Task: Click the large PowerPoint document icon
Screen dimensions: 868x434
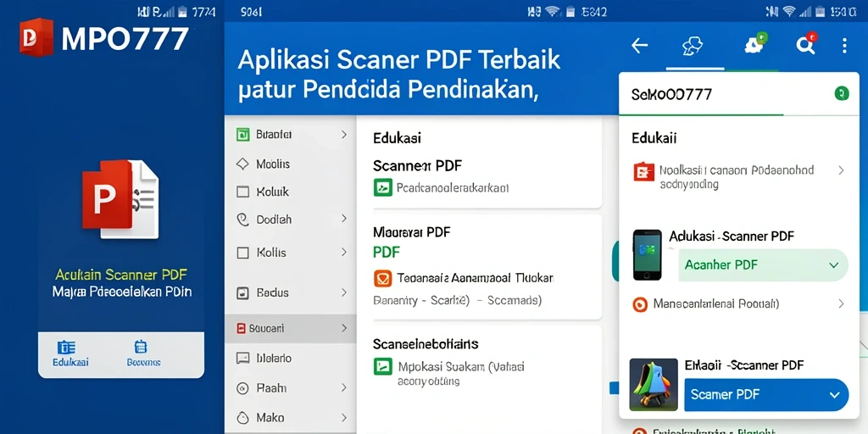Action: coord(120,199)
